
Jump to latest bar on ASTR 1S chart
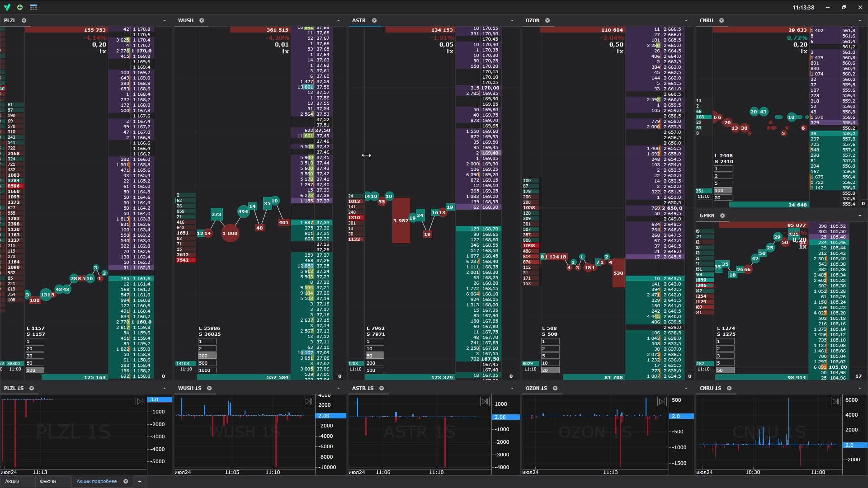[485, 401]
